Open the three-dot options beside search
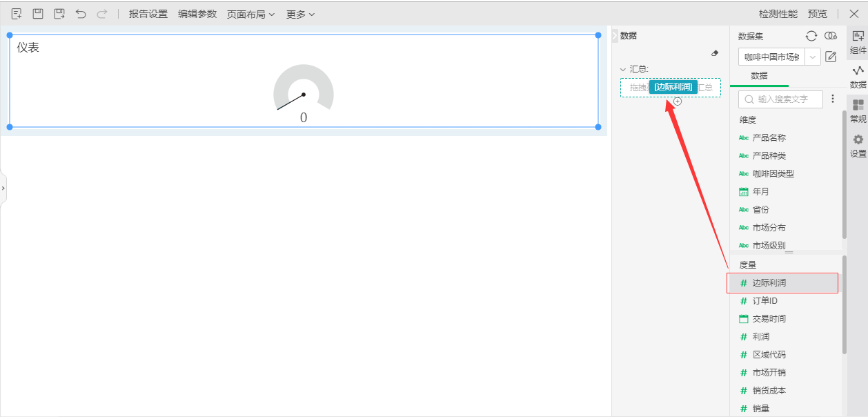This screenshot has height=417, width=868. tap(833, 99)
